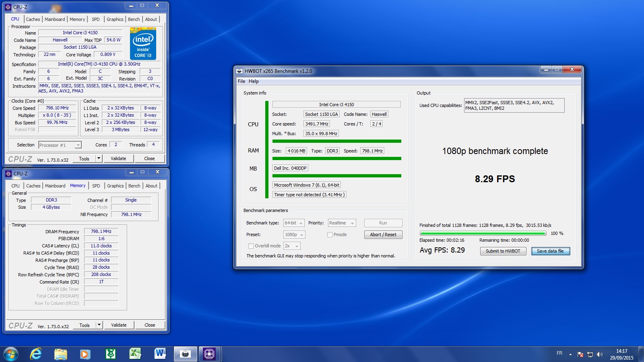Click Close button in lower CPU-Z window

pyautogui.click(x=150, y=325)
